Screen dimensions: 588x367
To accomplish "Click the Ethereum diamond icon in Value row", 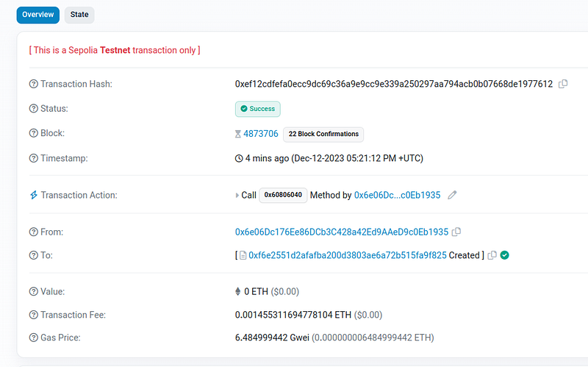I will (237, 291).
